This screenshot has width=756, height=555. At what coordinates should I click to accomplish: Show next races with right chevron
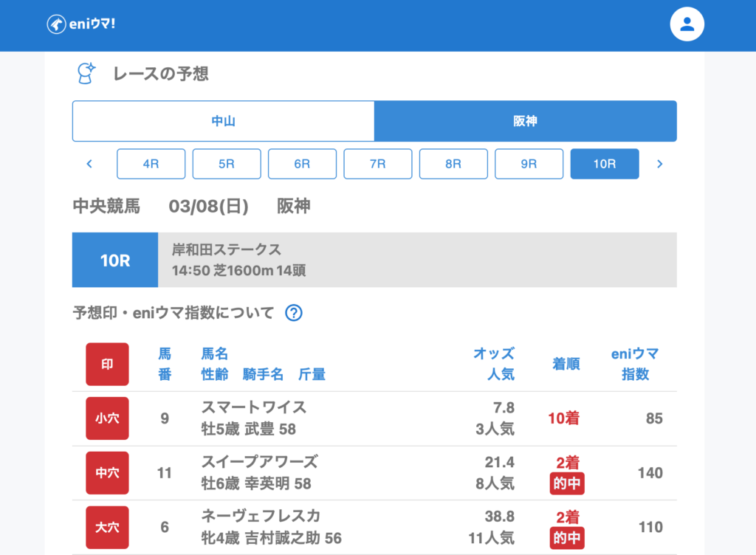coord(659,164)
